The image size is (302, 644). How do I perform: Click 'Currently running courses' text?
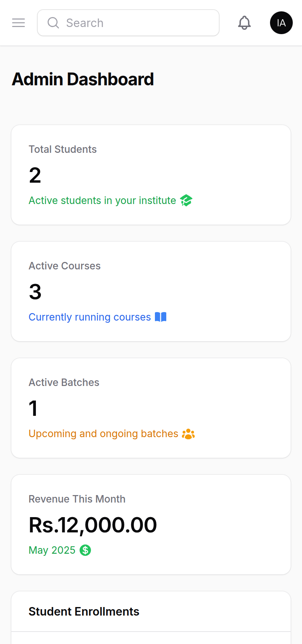[90, 317]
